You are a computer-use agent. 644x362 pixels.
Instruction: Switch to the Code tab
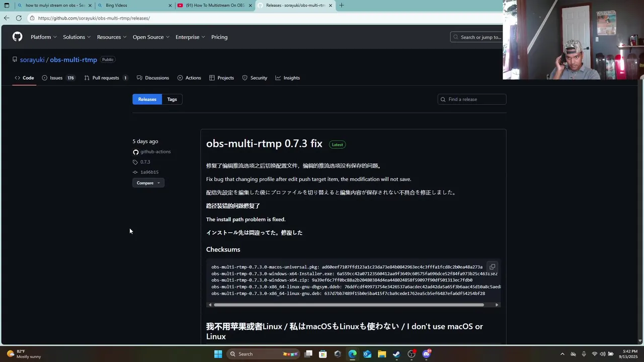click(24, 78)
